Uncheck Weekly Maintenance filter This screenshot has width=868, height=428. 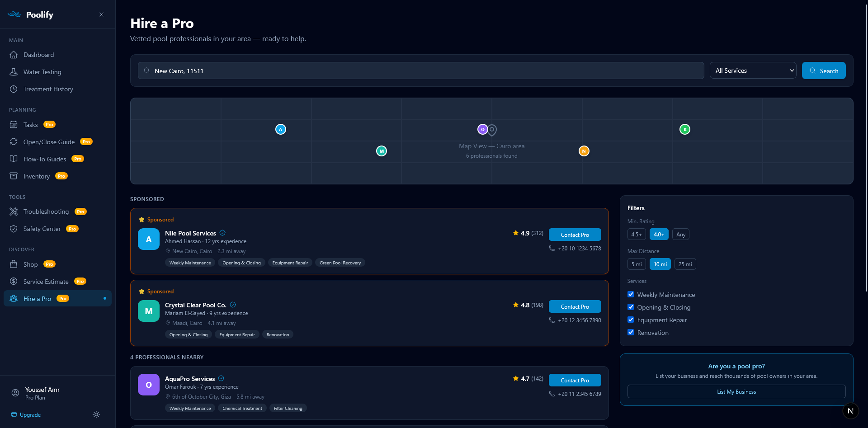(x=631, y=294)
